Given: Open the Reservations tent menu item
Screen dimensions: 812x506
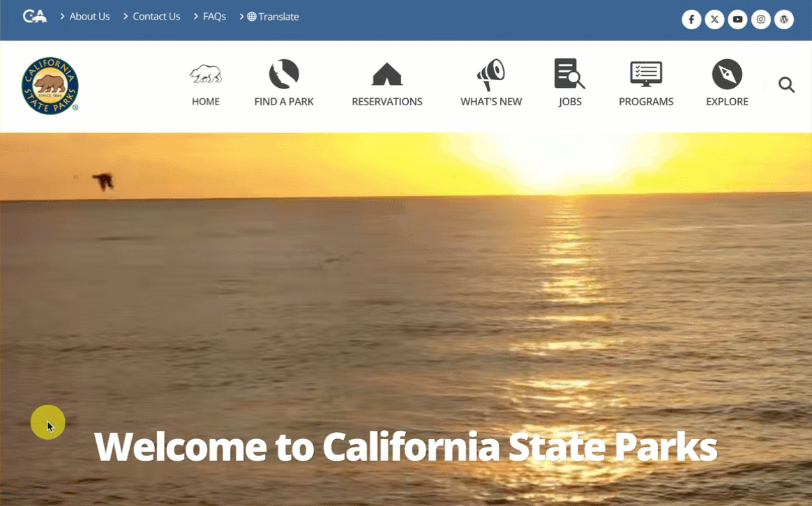Looking at the screenshot, I should coord(386,85).
